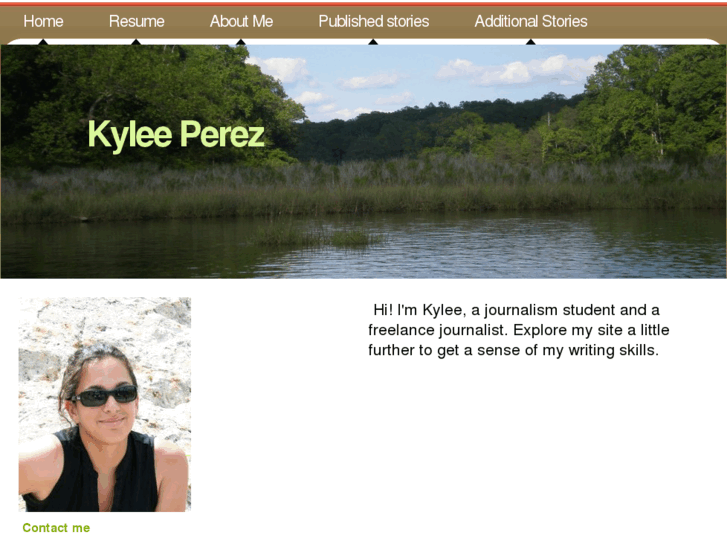The height and width of the screenshot is (545, 727).
Task: Click the sunglasses in the profile photo
Action: click(104, 396)
